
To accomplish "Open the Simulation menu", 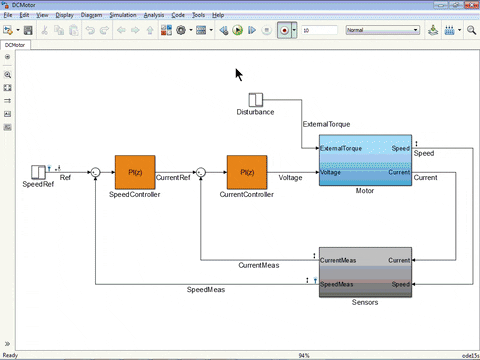I will click(x=123, y=15).
